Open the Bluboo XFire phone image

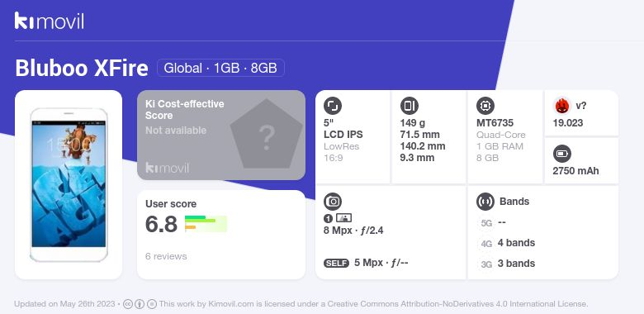(x=69, y=184)
